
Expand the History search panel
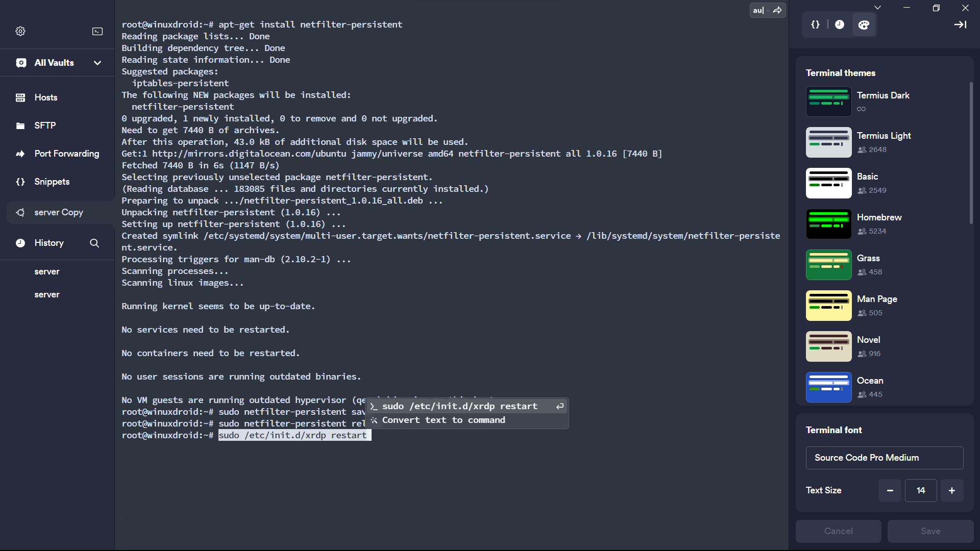point(94,243)
